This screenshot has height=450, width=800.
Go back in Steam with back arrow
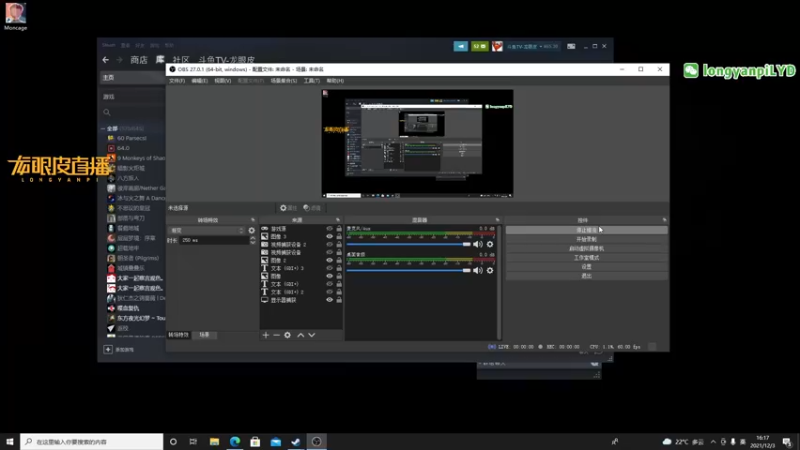tap(106, 60)
